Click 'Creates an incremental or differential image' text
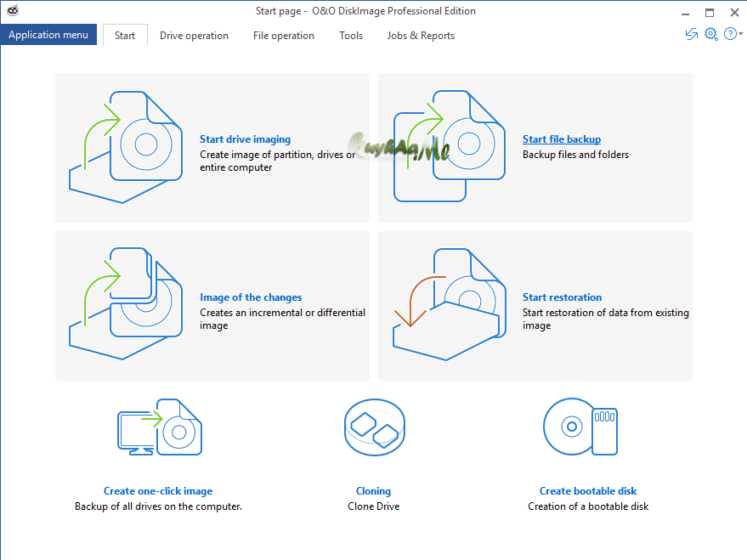The image size is (747, 560). point(282,319)
